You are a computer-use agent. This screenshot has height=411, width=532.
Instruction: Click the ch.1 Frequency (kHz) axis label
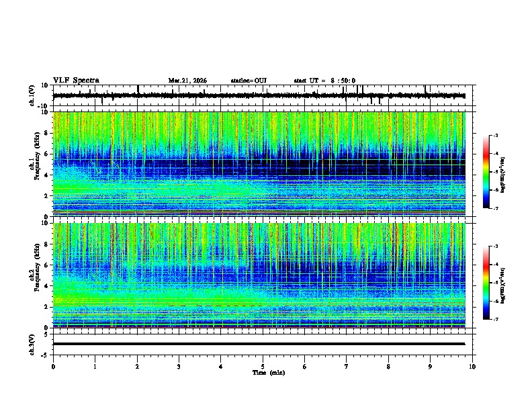coord(34,156)
